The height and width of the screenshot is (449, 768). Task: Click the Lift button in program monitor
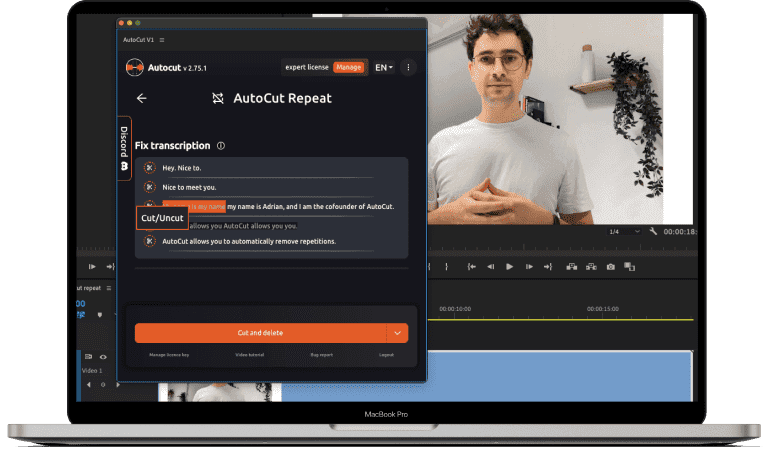572,267
